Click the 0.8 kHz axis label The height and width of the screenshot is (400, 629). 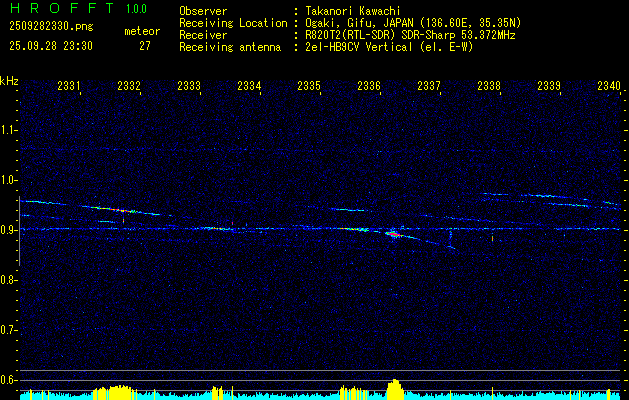[x=8, y=280]
